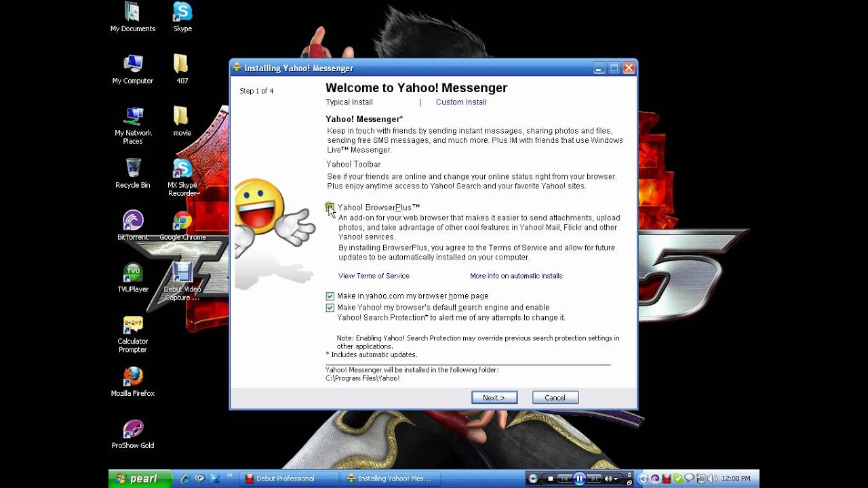Screen dimensions: 868x488
Task: Switch to Custom Install
Action: pyautogui.click(x=461, y=102)
